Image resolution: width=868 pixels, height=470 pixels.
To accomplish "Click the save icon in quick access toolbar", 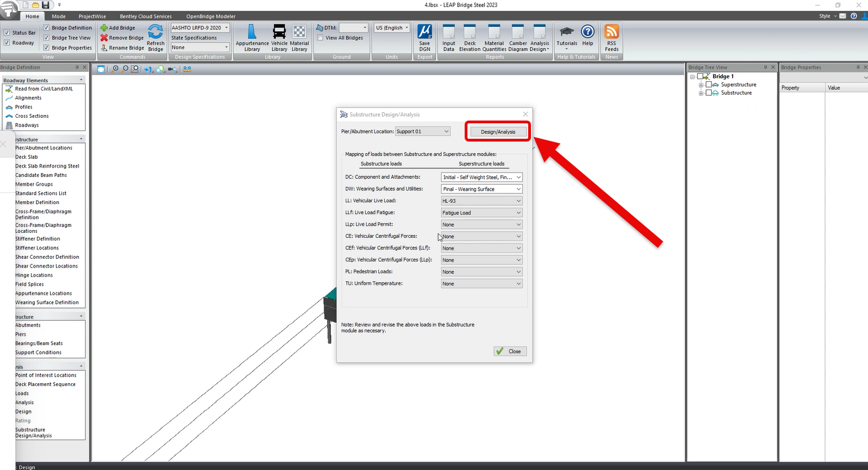I will point(45,5).
